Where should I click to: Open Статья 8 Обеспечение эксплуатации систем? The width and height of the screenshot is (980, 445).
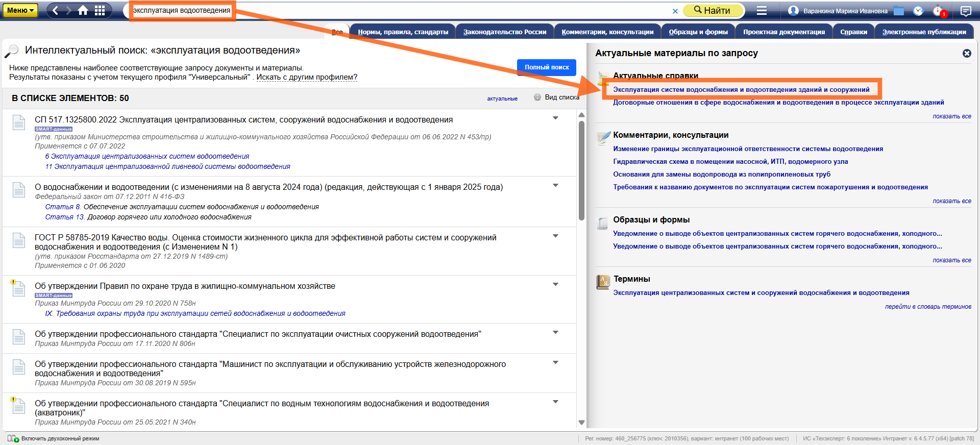(182, 207)
